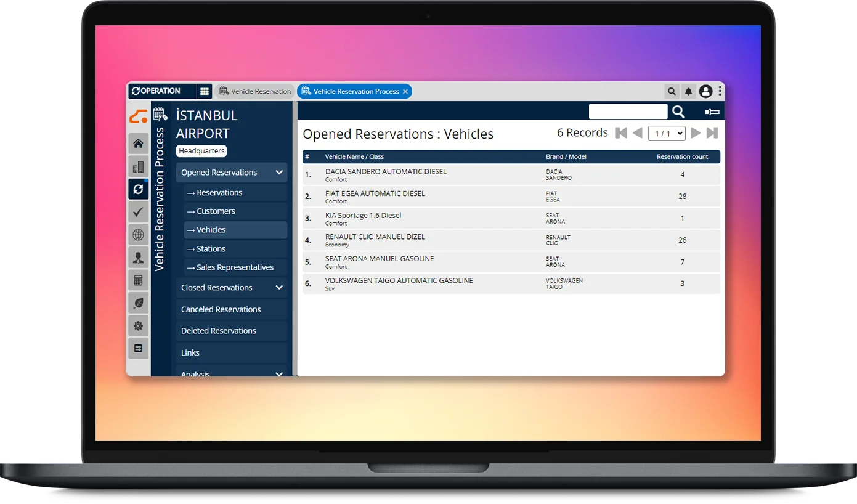Click the Headquarters badge
The image size is (857, 504).
tap(201, 151)
